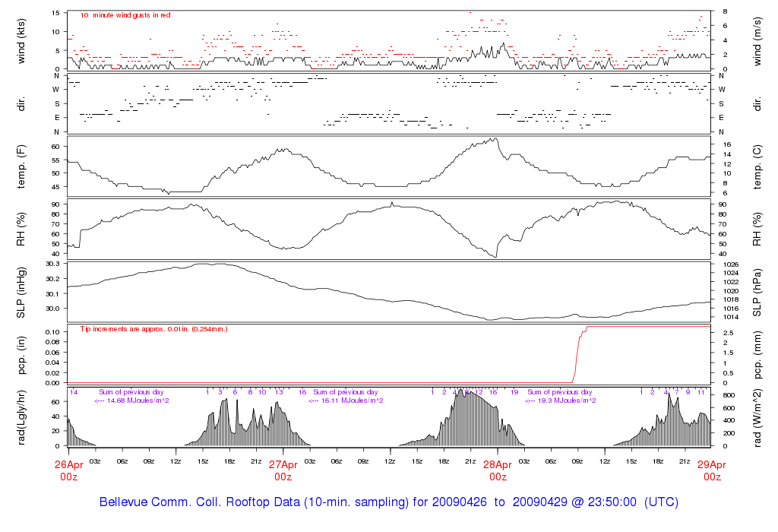Click the "Tip increments are approx. 0.01in." note
The height and width of the screenshot is (532, 778).
click(153, 329)
